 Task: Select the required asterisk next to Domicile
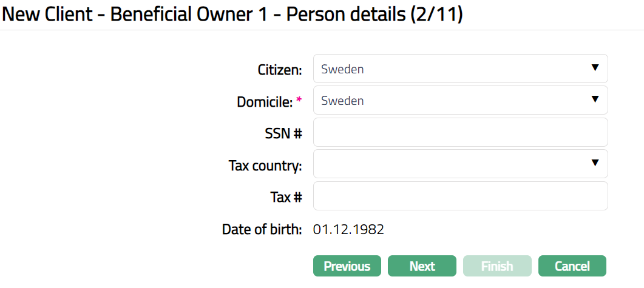coord(299,101)
